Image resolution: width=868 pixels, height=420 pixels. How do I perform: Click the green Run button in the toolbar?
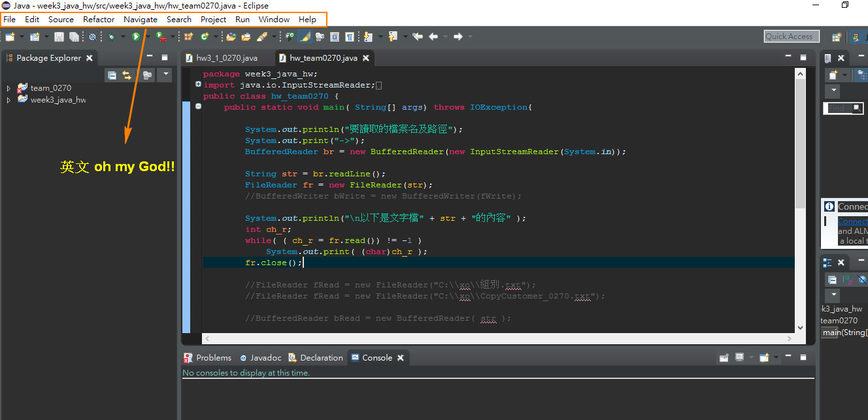tap(136, 37)
